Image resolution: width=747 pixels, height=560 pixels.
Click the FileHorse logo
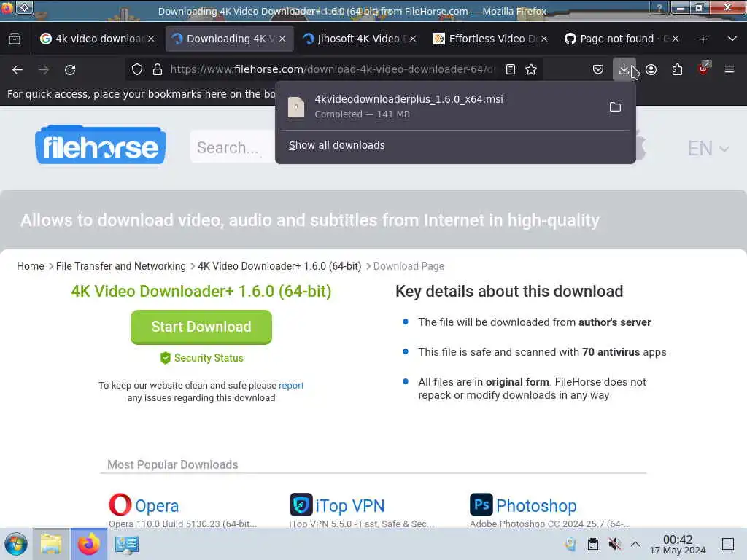[101, 145]
